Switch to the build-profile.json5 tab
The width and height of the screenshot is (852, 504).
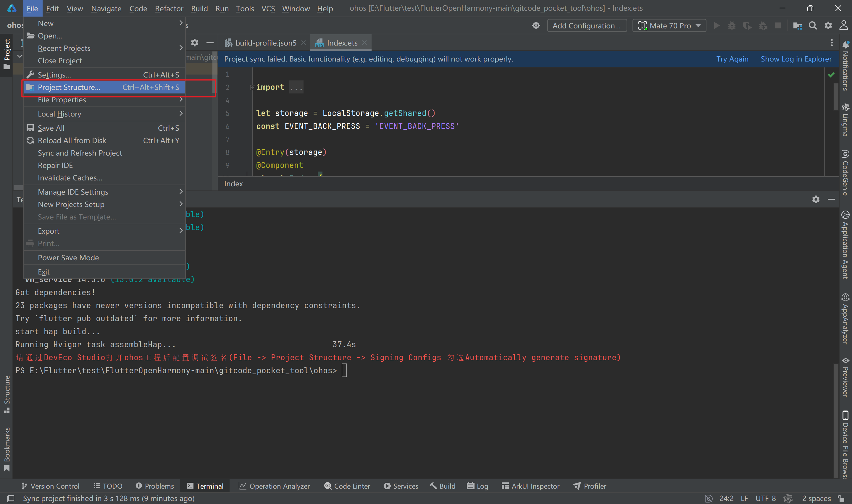tap(266, 43)
